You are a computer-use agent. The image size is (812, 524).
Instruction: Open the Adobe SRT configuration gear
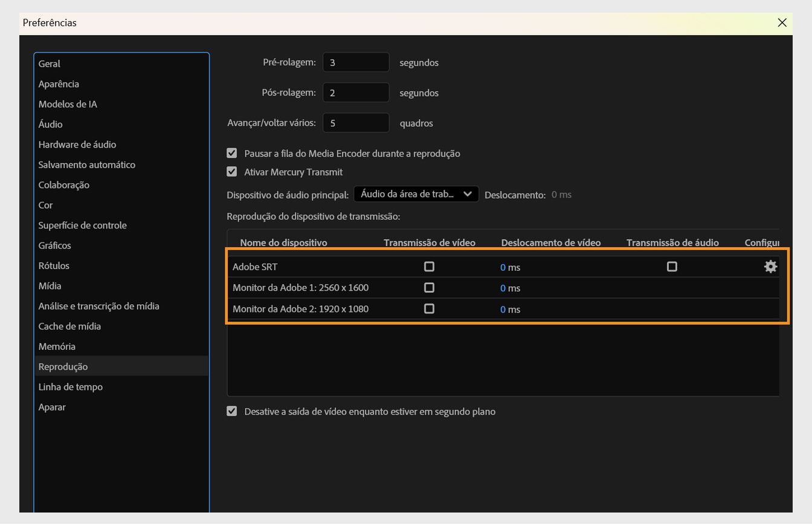(770, 266)
